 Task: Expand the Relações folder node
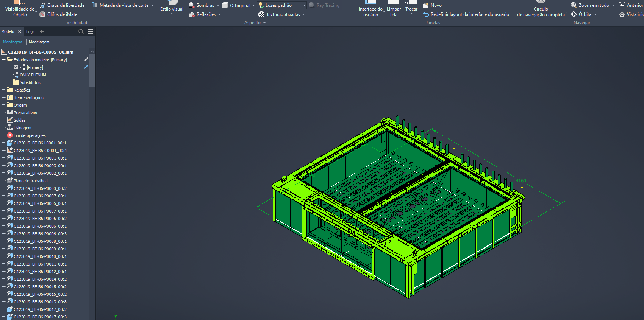(x=3, y=90)
